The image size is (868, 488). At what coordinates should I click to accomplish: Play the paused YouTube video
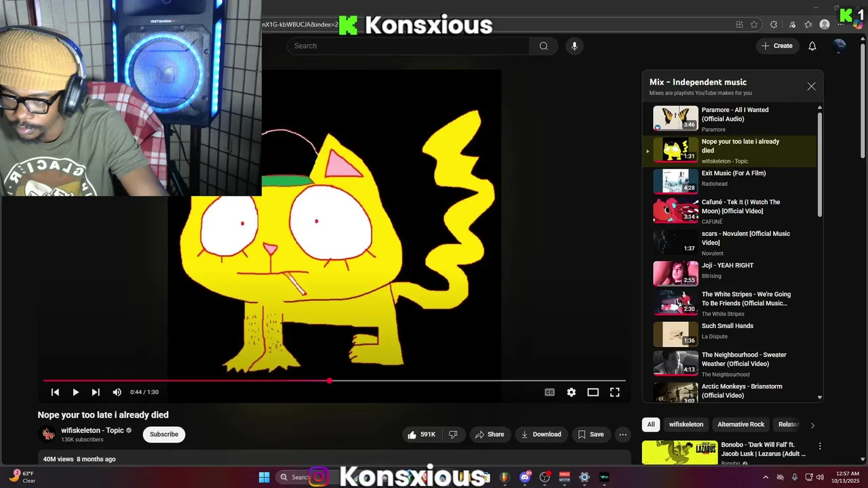point(75,392)
